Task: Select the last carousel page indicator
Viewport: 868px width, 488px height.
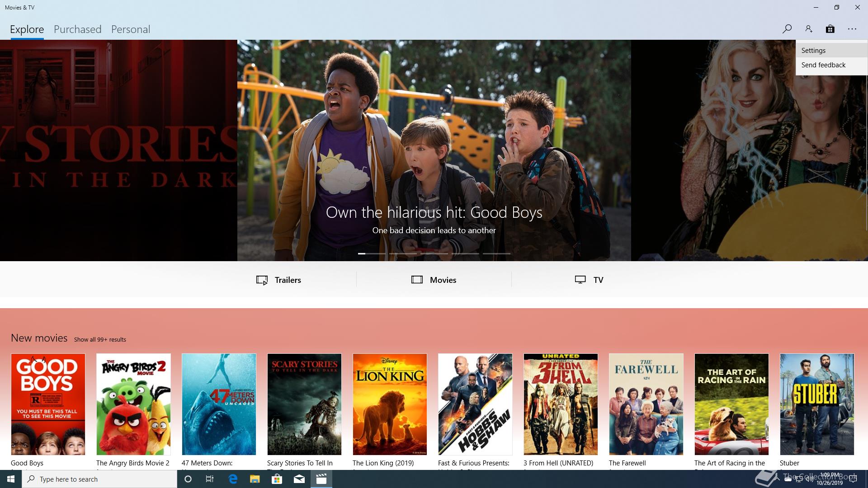Action: pos(496,253)
